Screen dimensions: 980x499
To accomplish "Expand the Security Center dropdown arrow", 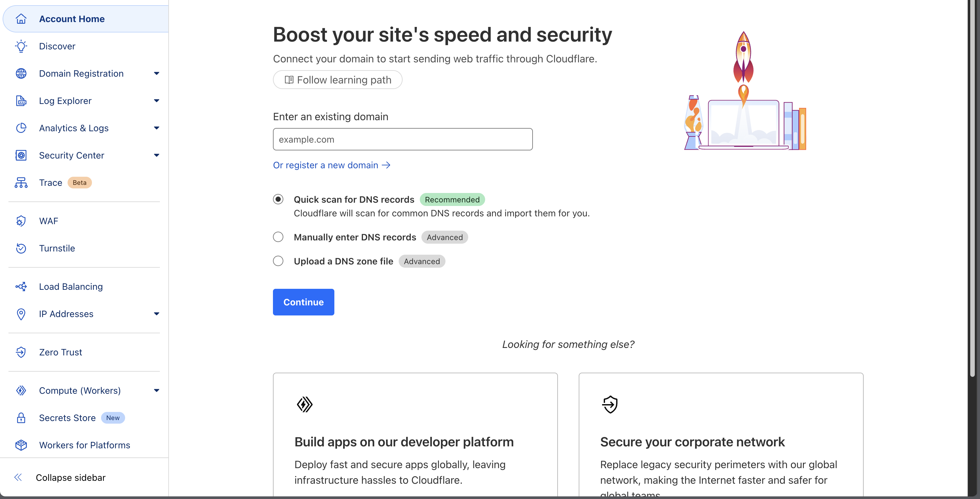I will coord(156,155).
